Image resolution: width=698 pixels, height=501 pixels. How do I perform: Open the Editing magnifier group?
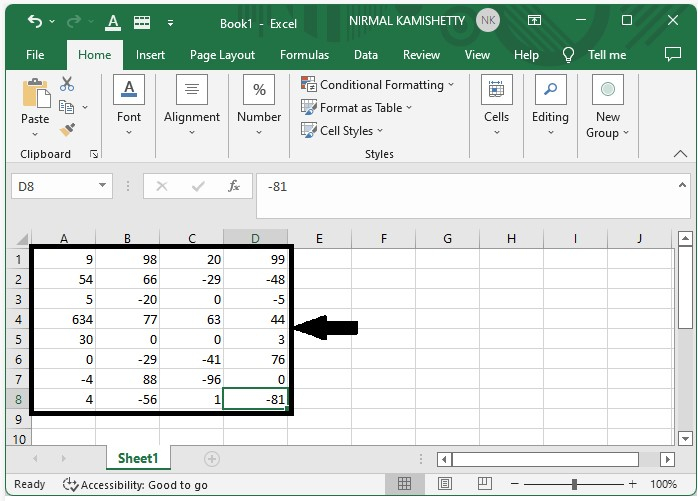tap(550, 90)
